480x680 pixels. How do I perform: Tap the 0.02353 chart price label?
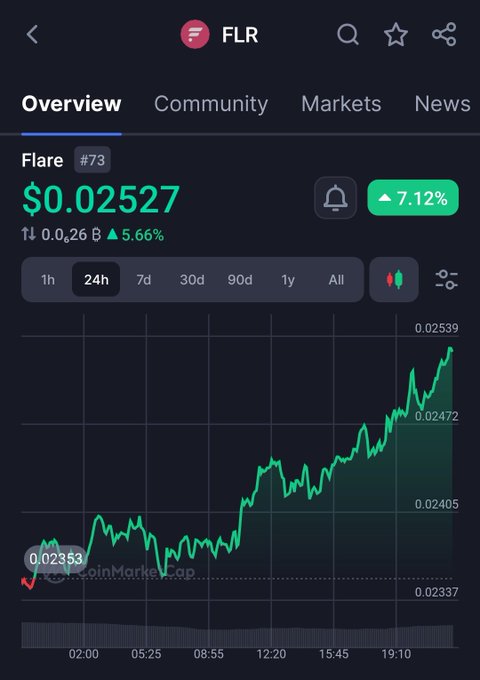[56, 559]
